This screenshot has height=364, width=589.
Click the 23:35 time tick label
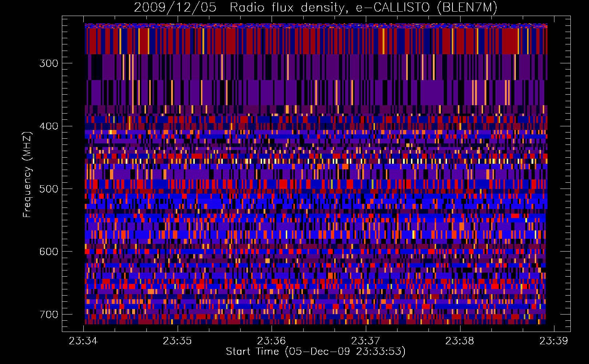[x=177, y=341]
